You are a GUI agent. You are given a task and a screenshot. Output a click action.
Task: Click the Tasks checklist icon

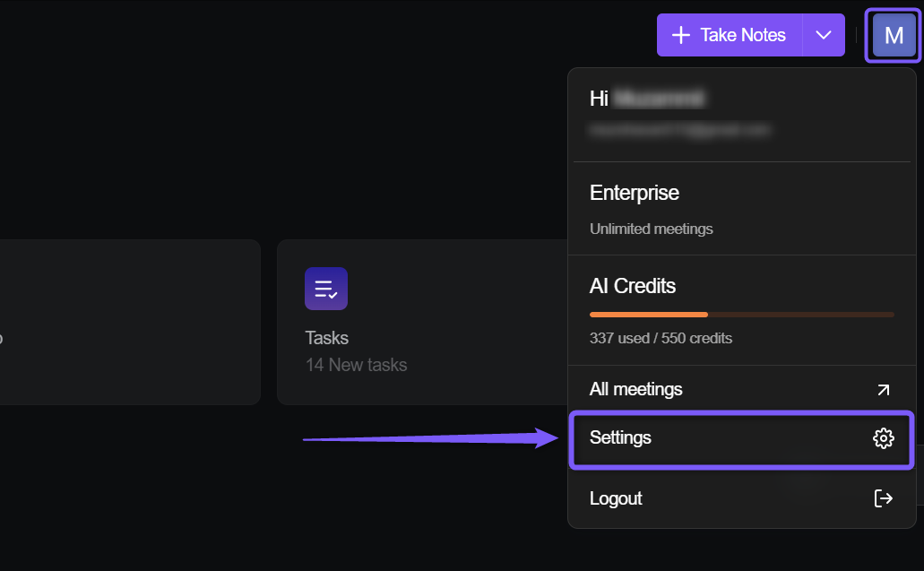coord(326,289)
